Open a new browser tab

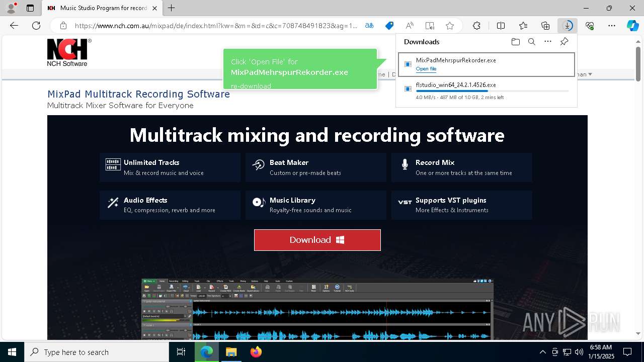point(172,8)
